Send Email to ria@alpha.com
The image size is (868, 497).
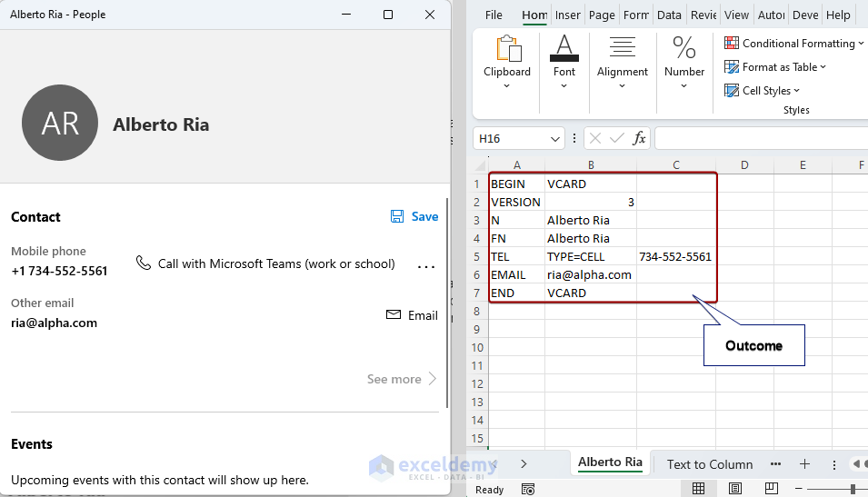[412, 315]
